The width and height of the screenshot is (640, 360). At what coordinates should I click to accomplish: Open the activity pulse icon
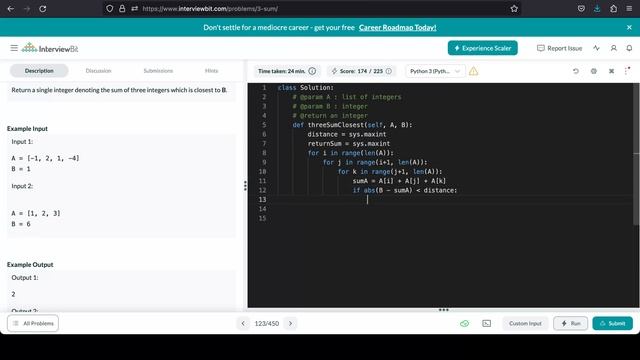tap(596, 48)
